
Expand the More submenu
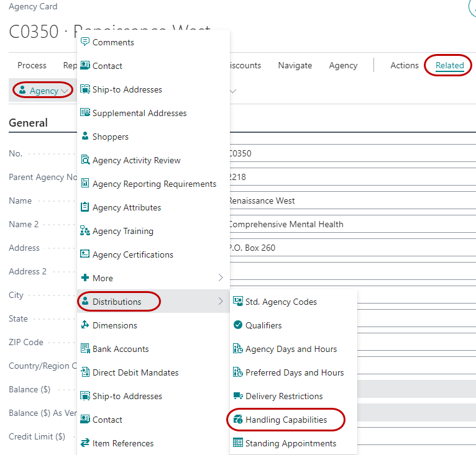coord(220,278)
